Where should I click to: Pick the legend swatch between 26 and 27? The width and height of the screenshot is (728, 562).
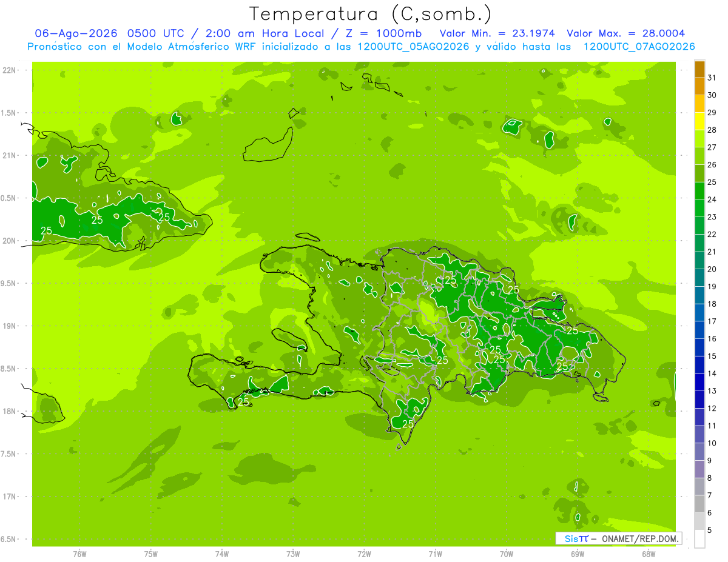click(x=699, y=156)
